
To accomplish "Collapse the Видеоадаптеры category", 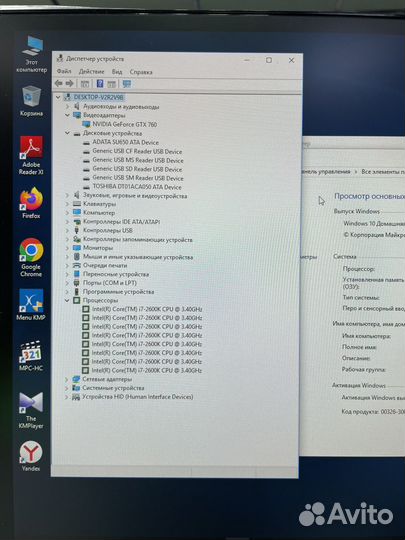I will 68,115.
